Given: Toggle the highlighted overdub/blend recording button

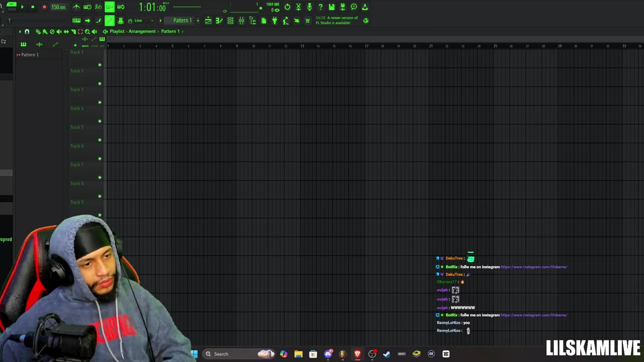Looking at the screenshot, I should [109, 7].
